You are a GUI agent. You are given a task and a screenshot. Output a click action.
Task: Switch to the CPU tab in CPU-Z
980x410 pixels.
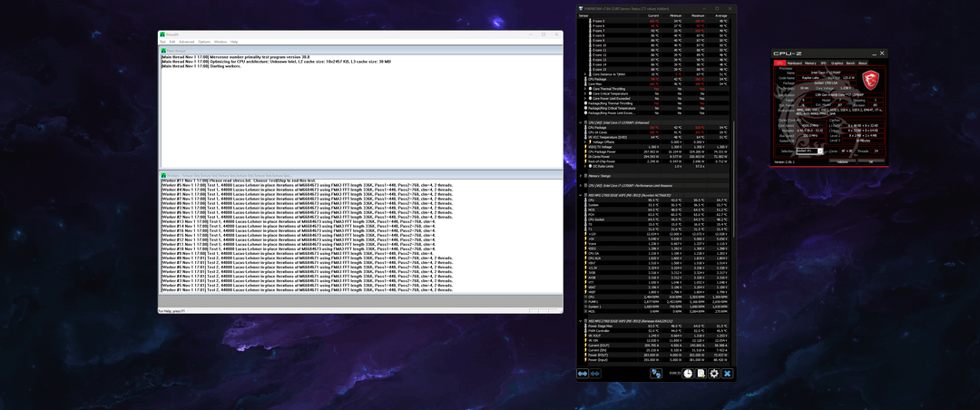(x=780, y=63)
